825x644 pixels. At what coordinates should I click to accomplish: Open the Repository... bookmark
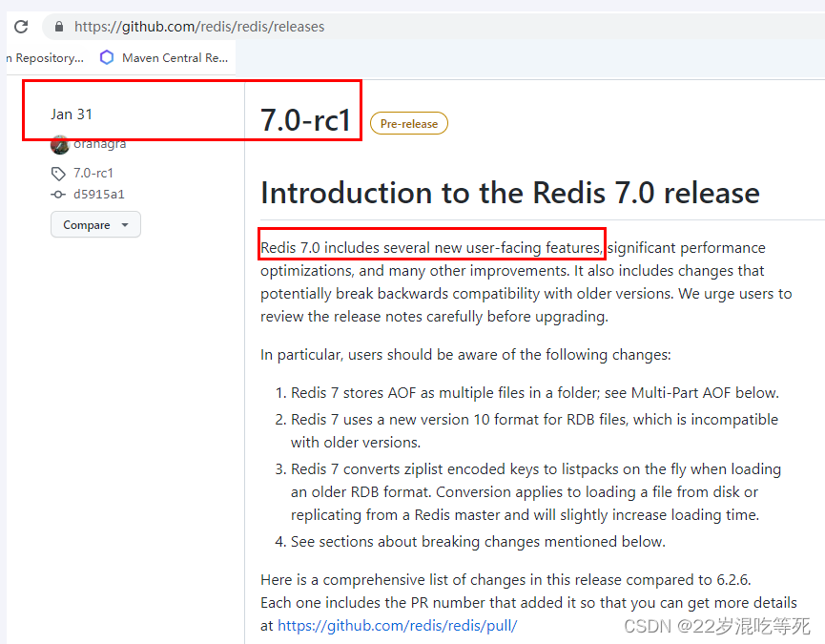45,58
